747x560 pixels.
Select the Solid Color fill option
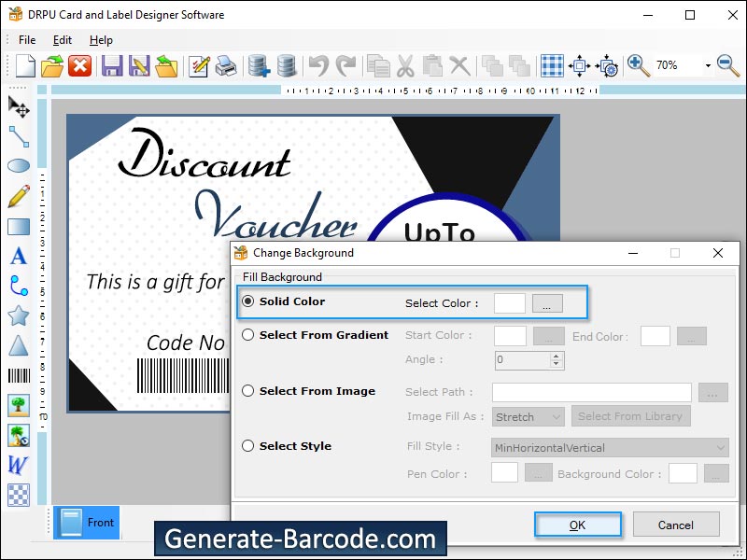point(247,301)
